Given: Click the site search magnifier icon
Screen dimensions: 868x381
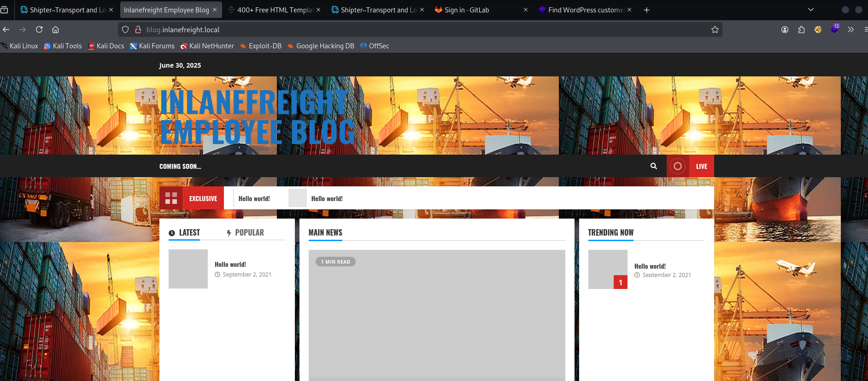Looking at the screenshot, I should [653, 166].
